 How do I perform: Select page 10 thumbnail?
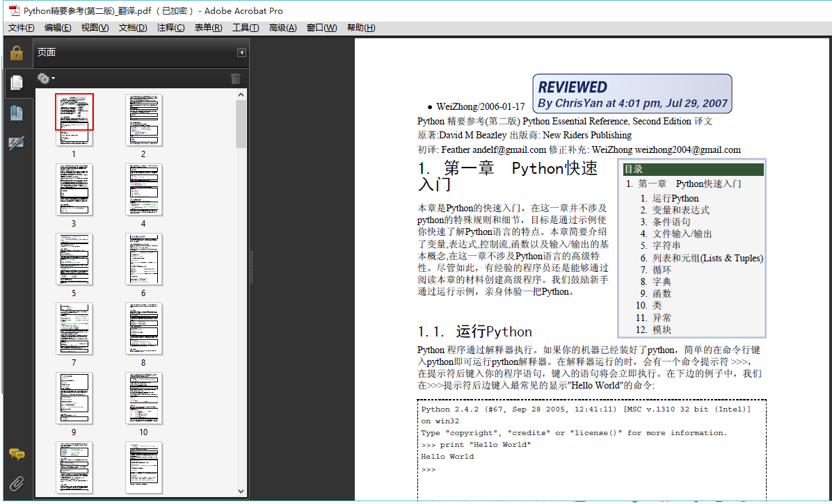click(144, 398)
